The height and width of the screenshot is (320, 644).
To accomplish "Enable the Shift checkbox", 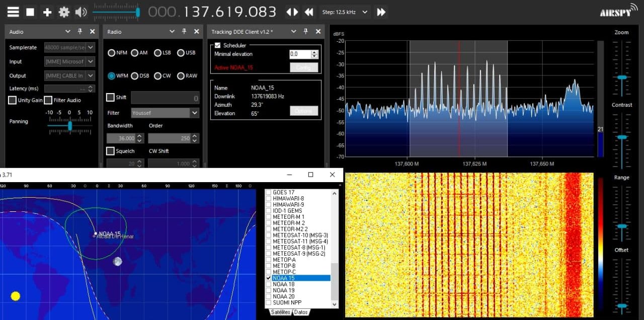I will click(110, 97).
